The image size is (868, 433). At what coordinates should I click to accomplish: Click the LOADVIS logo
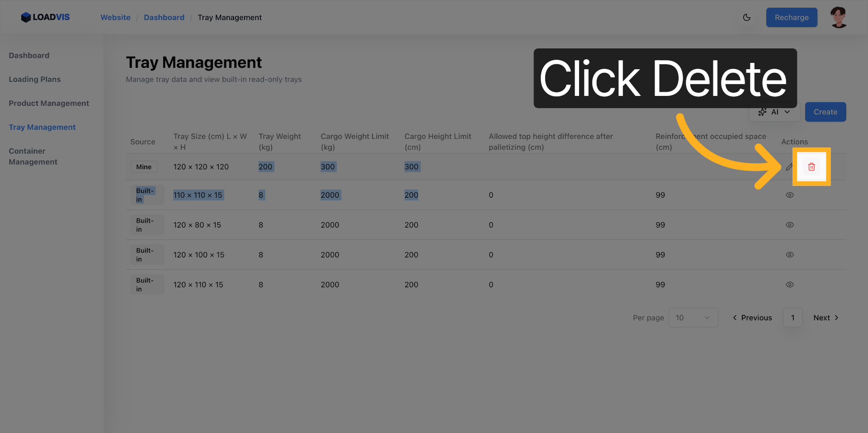coord(45,17)
